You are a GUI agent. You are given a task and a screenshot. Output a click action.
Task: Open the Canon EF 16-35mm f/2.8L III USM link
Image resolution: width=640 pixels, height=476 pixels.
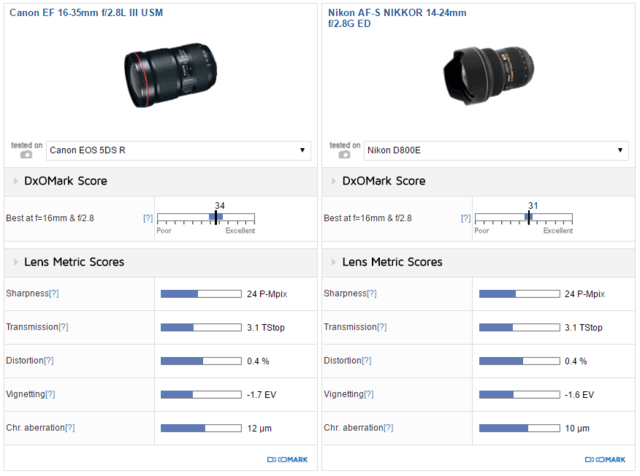click(x=86, y=13)
